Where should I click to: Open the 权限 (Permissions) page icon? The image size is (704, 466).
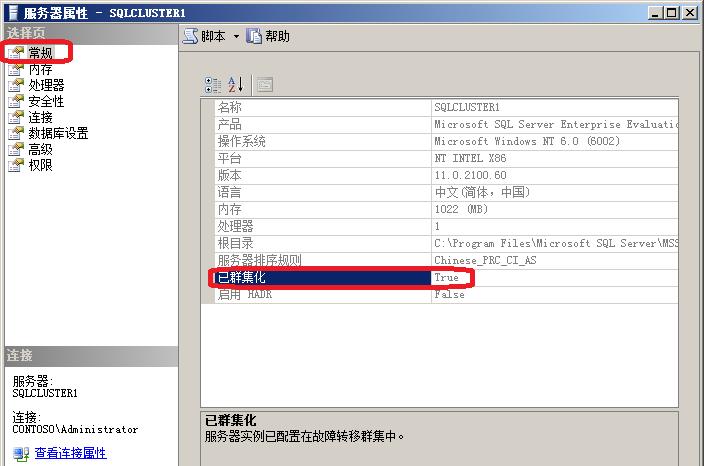tap(16, 166)
